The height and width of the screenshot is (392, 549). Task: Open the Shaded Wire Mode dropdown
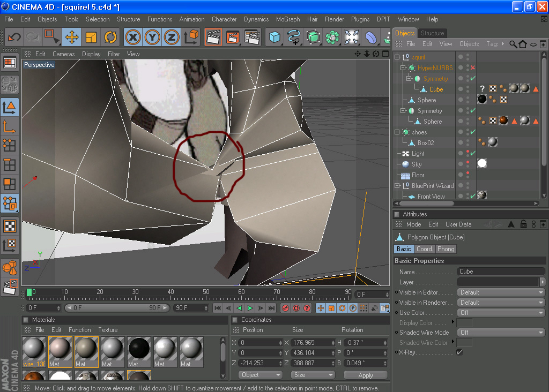click(501, 333)
